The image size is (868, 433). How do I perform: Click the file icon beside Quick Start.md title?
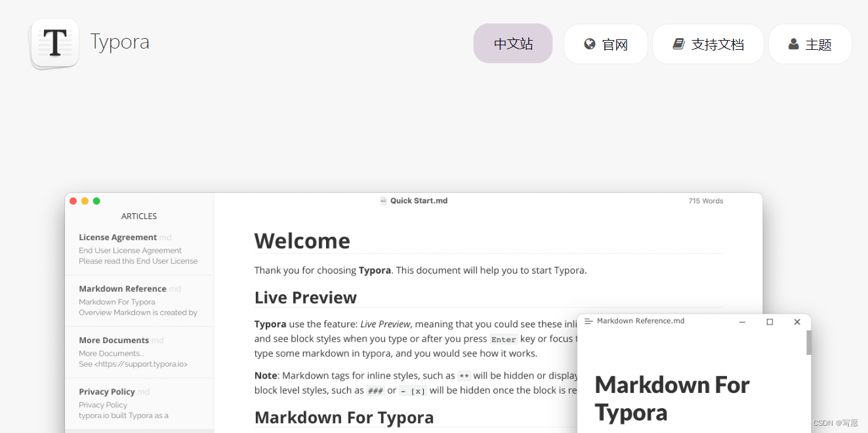(x=383, y=201)
